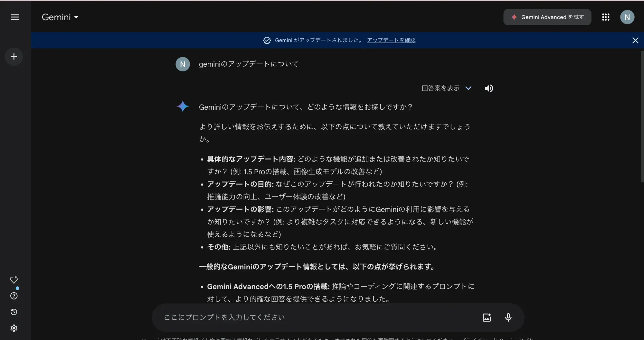The image size is (644, 340).
Task: Open the hamburger main menu
Action: (x=15, y=17)
